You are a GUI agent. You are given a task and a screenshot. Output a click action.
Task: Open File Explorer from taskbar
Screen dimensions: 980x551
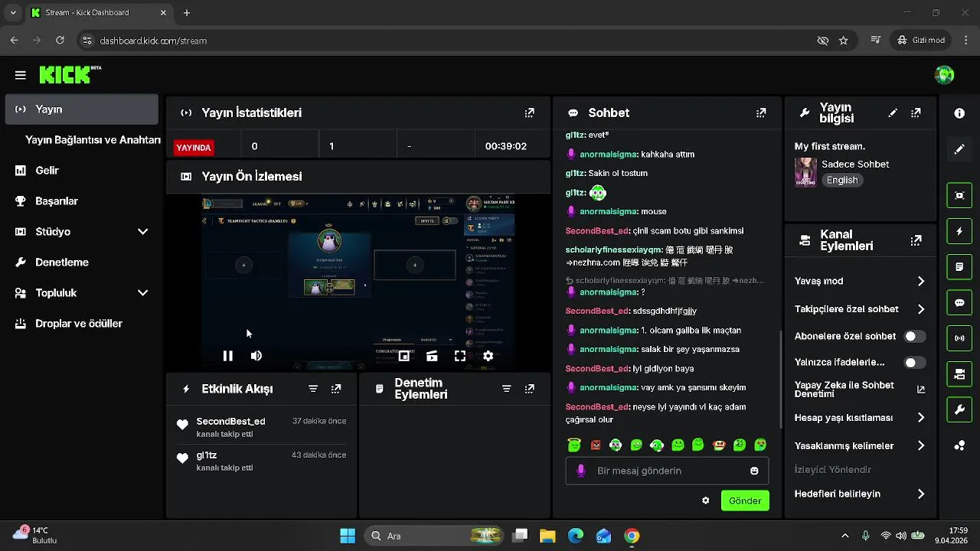547,536
